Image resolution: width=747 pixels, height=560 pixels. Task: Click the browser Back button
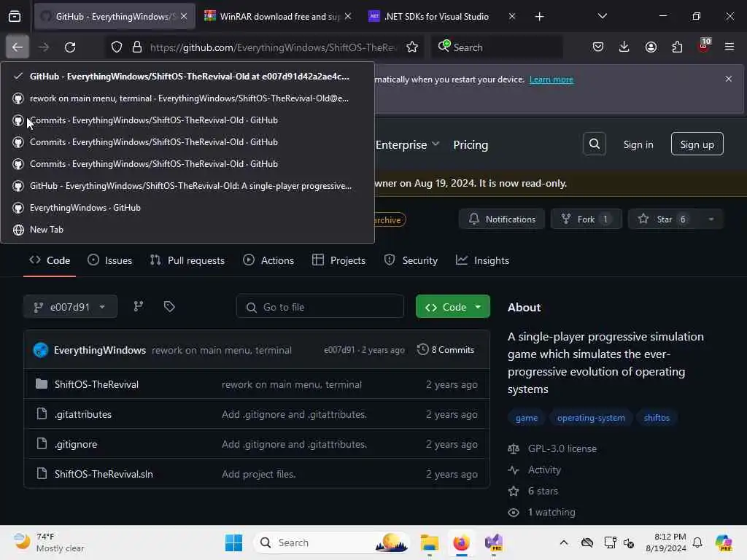pyautogui.click(x=18, y=47)
